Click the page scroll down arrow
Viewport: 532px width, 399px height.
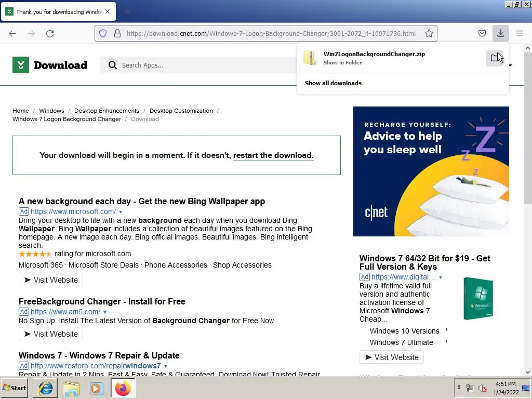(528, 372)
